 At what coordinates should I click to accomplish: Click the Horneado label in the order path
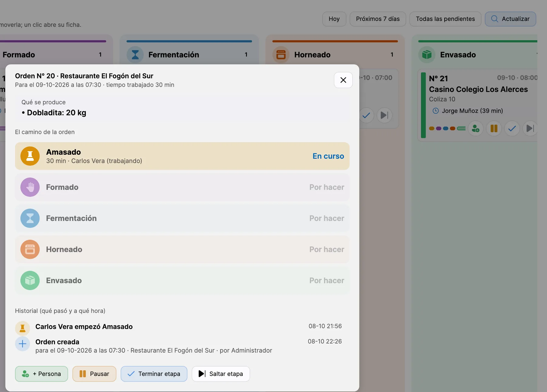point(64,249)
